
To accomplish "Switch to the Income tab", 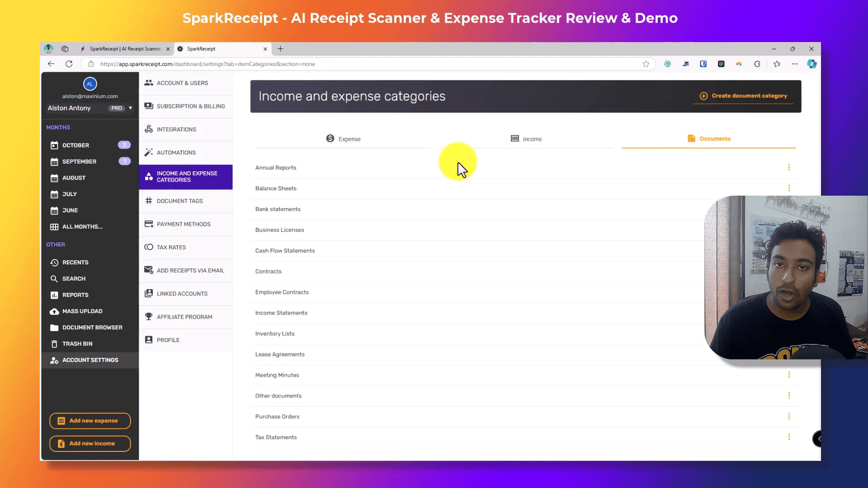I will point(526,139).
